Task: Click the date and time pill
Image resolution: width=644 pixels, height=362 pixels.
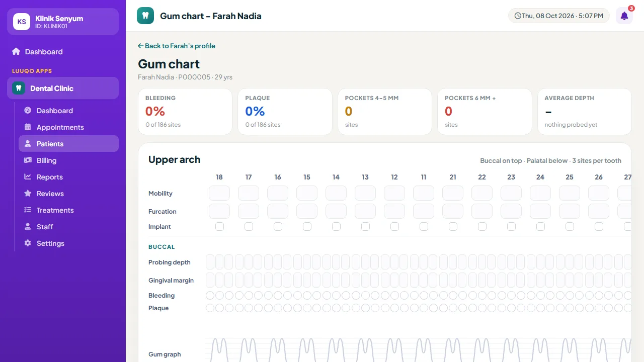Action: (558, 16)
